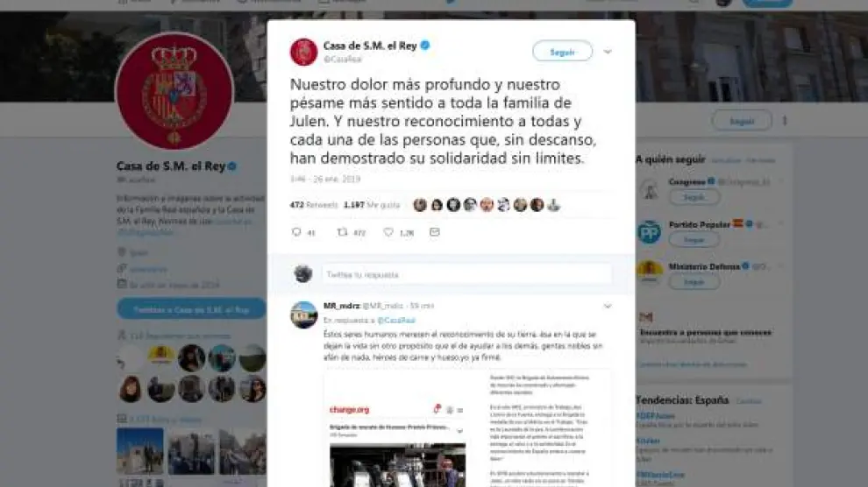Like the tweet with heart icon

(x=388, y=232)
